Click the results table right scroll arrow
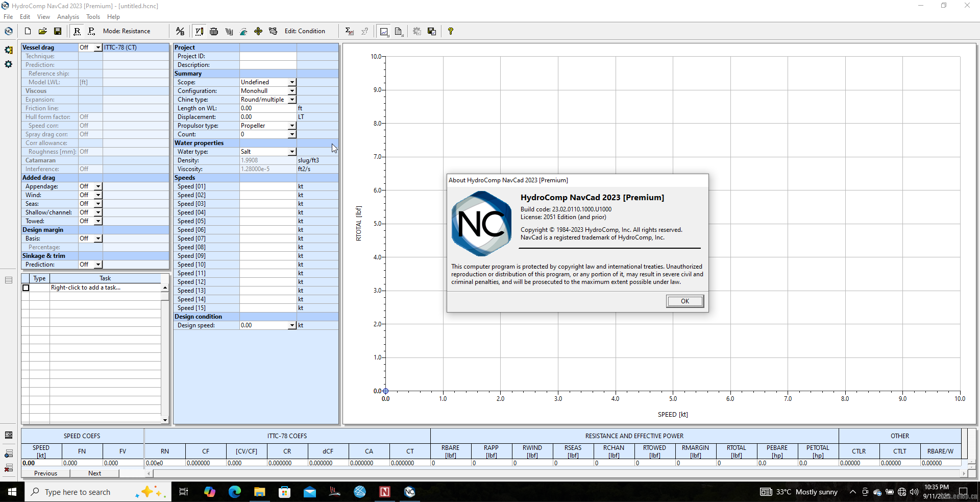The image size is (980, 502). [x=964, y=473]
